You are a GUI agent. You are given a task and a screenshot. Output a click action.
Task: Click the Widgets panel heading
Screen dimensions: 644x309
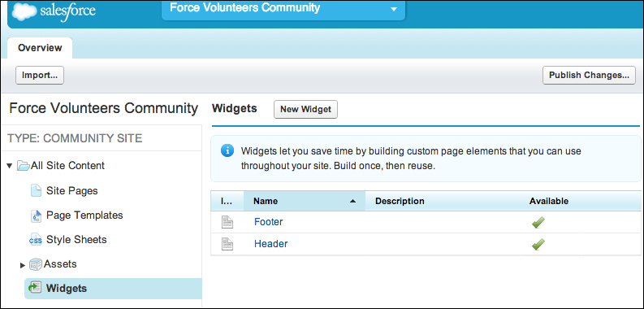click(x=235, y=109)
